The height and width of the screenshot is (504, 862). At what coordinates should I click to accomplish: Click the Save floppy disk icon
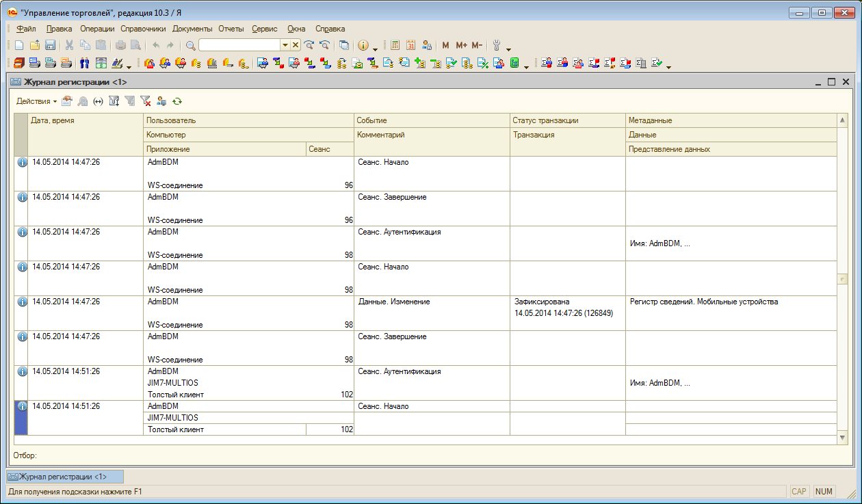point(50,45)
